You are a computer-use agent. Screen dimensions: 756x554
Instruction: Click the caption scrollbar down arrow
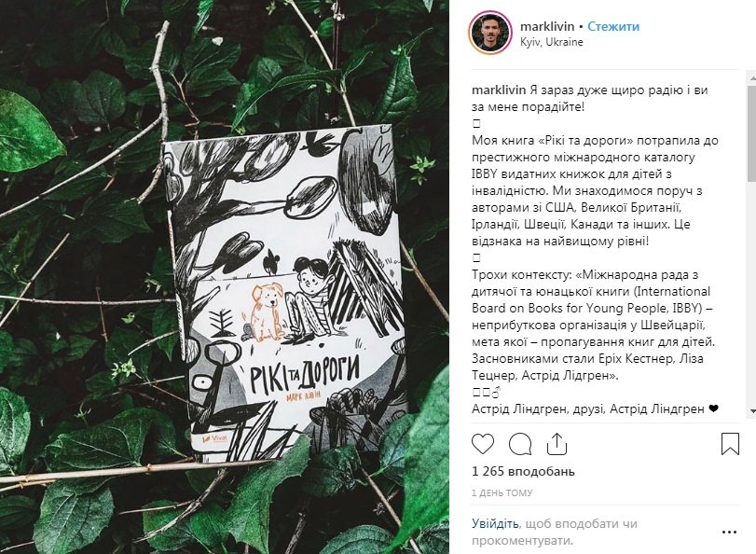coord(751,411)
